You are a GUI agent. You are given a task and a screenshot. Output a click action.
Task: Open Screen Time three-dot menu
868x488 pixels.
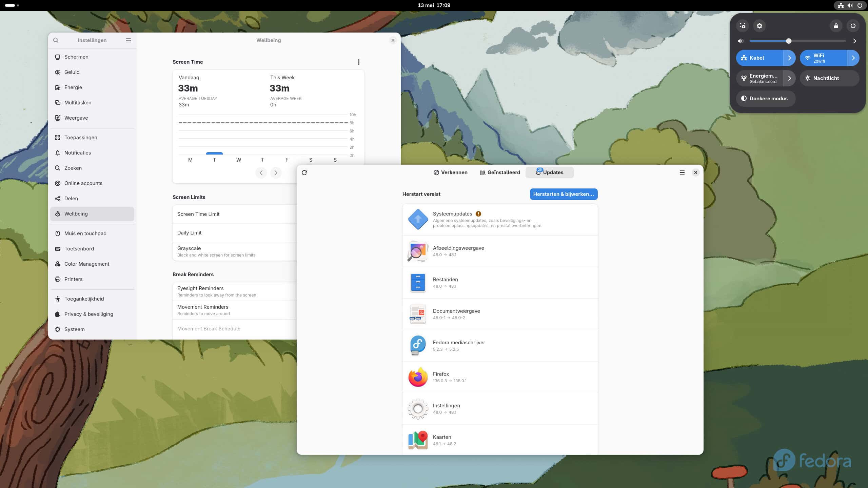pyautogui.click(x=358, y=62)
